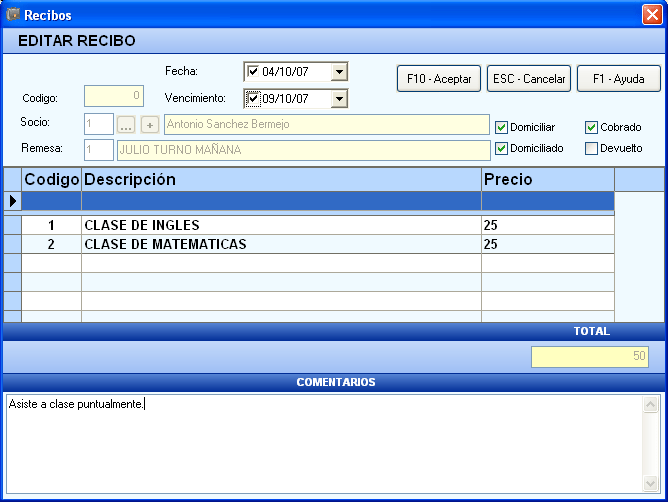Click the TOTAL value field showing 50

(590, 357)
